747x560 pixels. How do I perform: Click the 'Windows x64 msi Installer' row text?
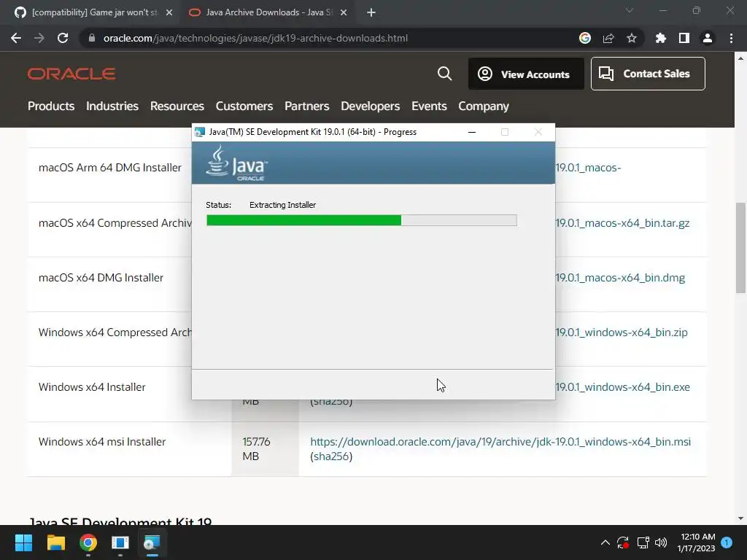102,441
